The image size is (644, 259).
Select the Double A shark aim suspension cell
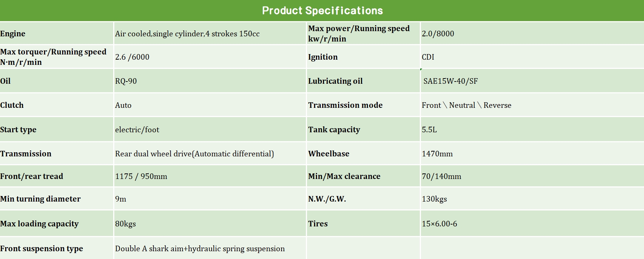[x=200, y=249]
